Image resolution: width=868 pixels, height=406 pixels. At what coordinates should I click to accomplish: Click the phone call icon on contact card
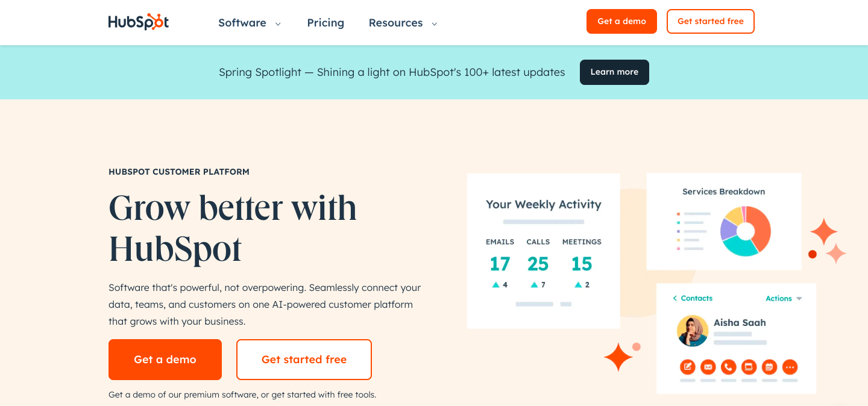[729, 366]
